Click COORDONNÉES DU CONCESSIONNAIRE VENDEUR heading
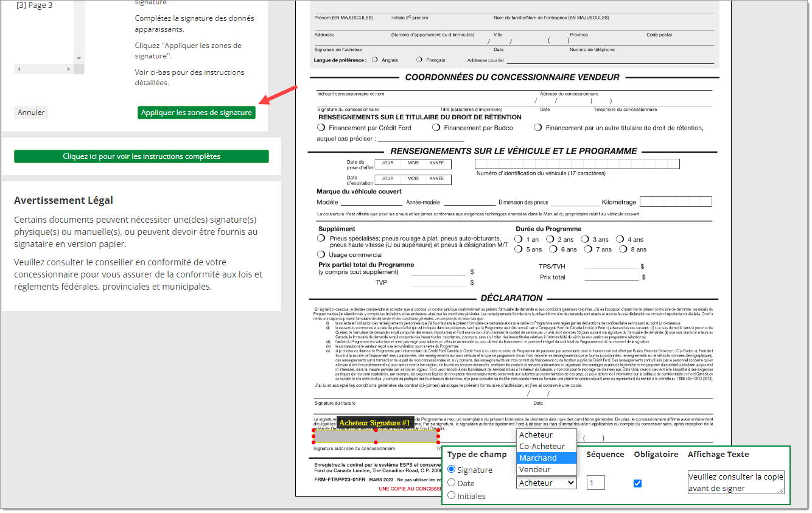 pyautogui.click(x=512, y=77)
